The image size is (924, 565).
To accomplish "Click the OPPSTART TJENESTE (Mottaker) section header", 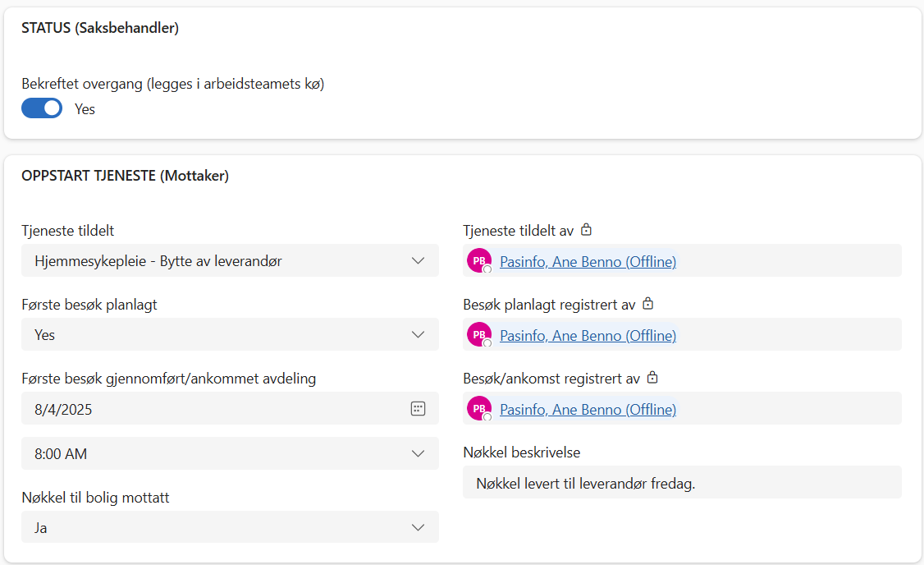I will [x=125, y=176].
